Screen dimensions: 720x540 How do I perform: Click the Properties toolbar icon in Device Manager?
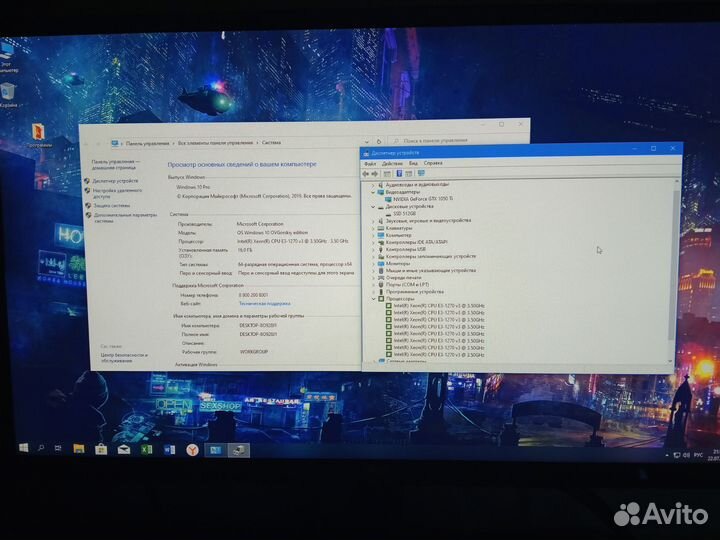(x=387, y=174)
